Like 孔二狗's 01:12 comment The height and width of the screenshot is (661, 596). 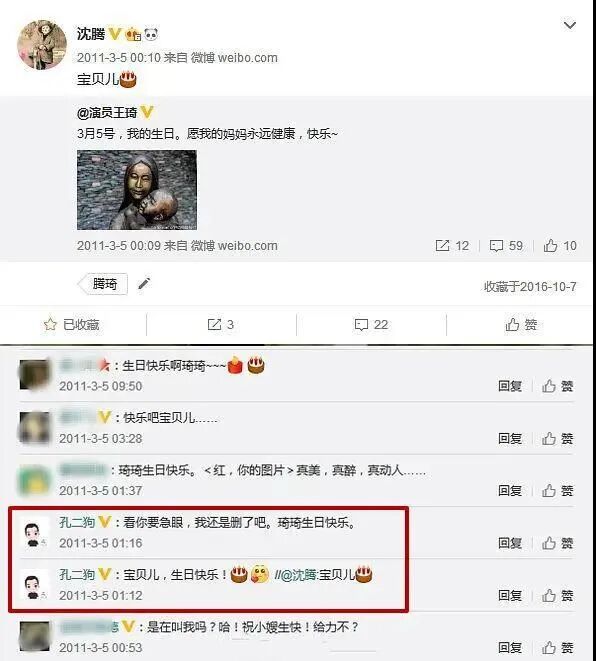point(558,596)
